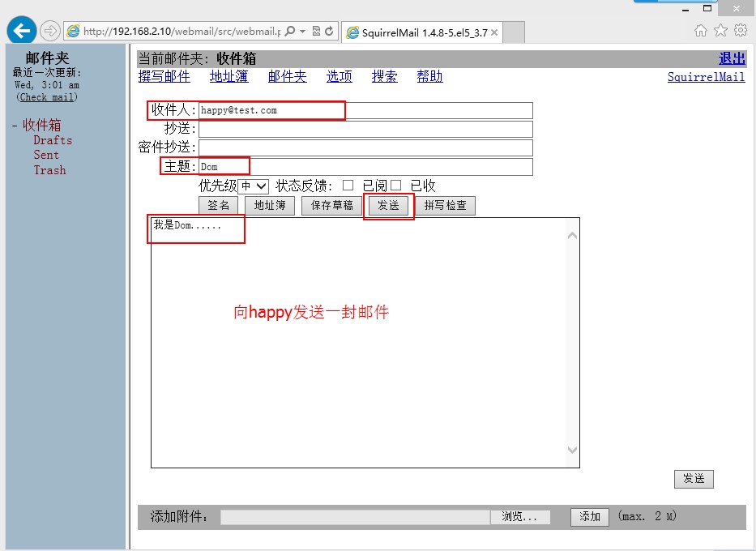Open 邮件夹 folders menu link
756x551 pixels.
pyautogui.click(x=288, y=77)
